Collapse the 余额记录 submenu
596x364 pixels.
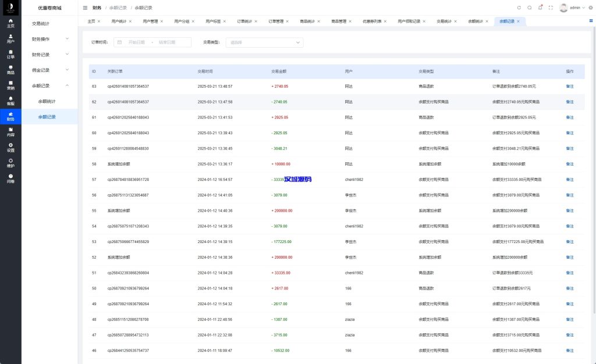tap(49, 86)
